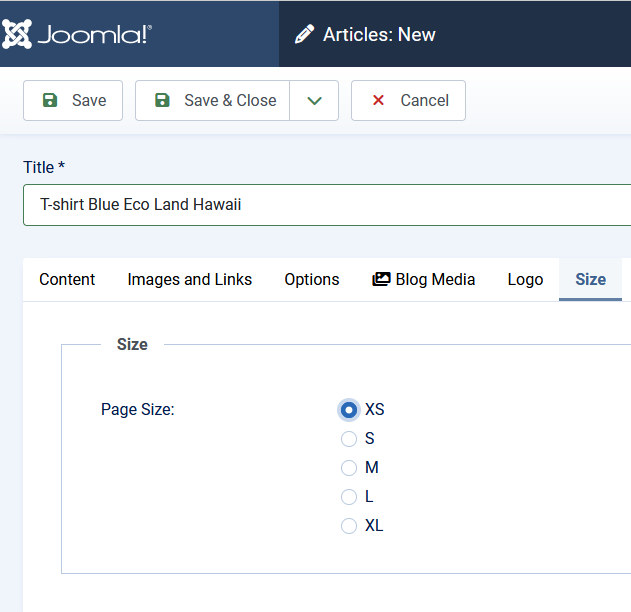Select the XL page size option
The image size is (631, 612).
(349, 525)
